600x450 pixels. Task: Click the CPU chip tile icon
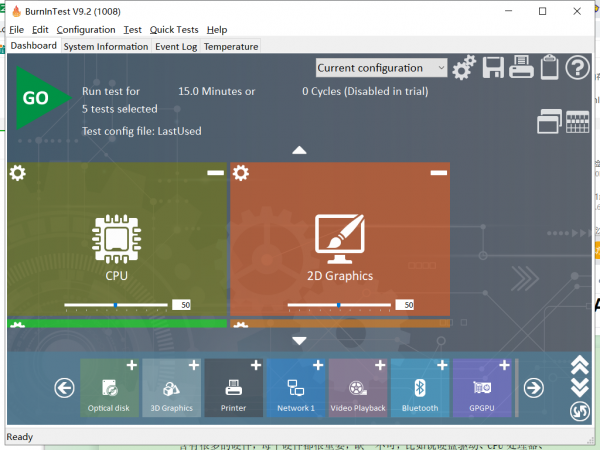click(116, 239)
